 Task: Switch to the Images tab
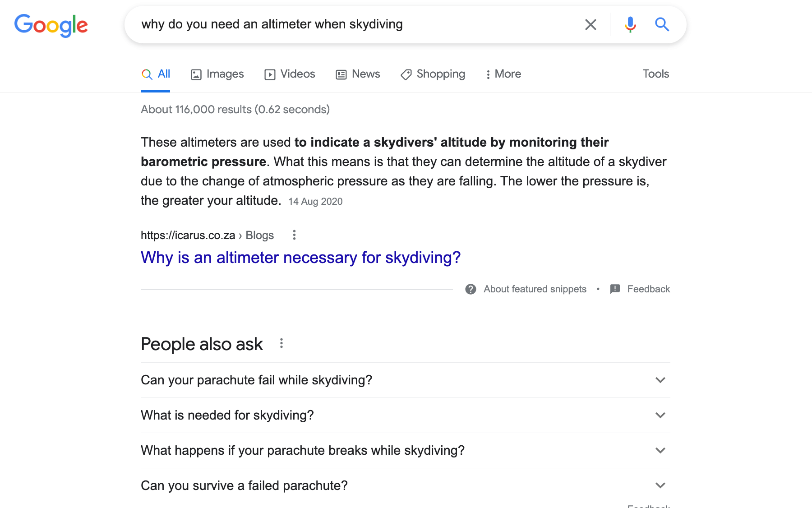(217, 74)
